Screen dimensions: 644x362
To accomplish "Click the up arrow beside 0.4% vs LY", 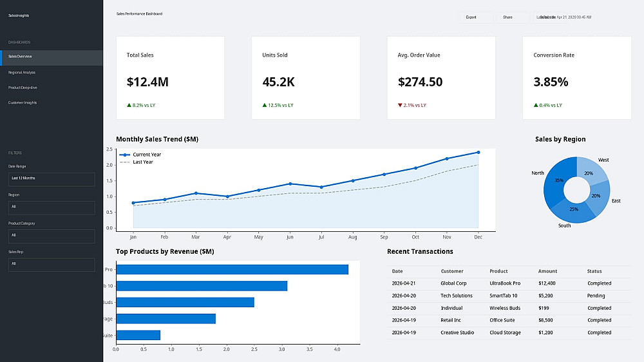I will [536, 105].
